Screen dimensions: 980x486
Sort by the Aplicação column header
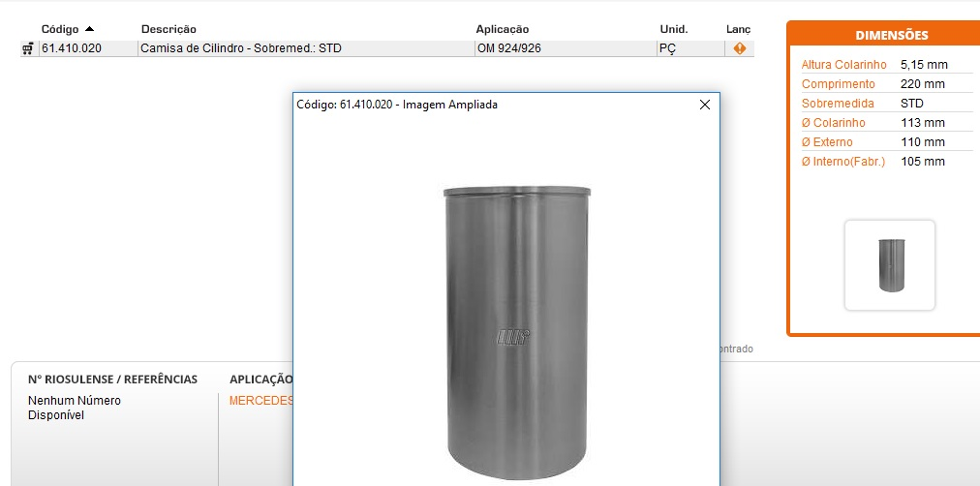coord(502,29)
